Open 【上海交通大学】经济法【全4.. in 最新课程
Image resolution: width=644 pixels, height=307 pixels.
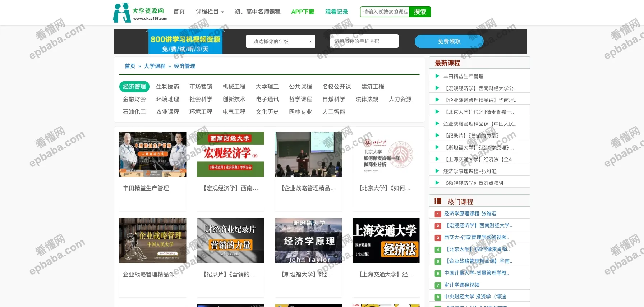tap(479, 159)
